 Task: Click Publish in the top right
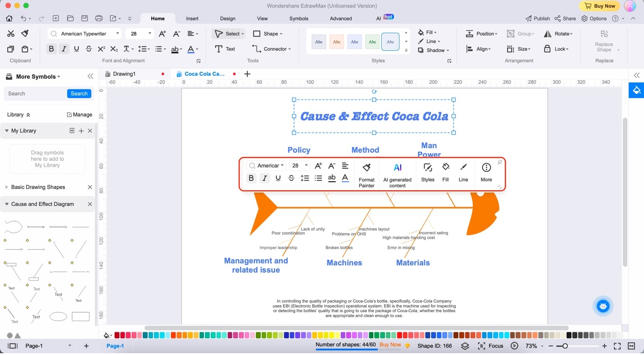point(538,18)
